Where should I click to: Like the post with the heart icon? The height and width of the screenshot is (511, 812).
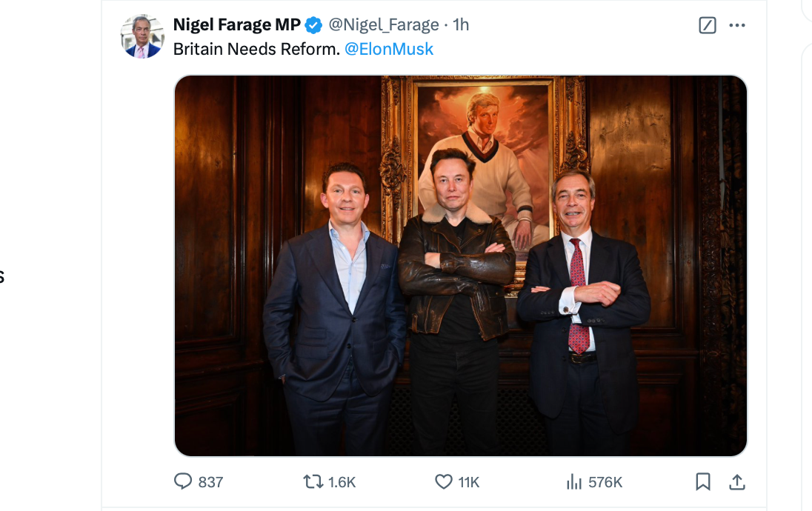443,482
